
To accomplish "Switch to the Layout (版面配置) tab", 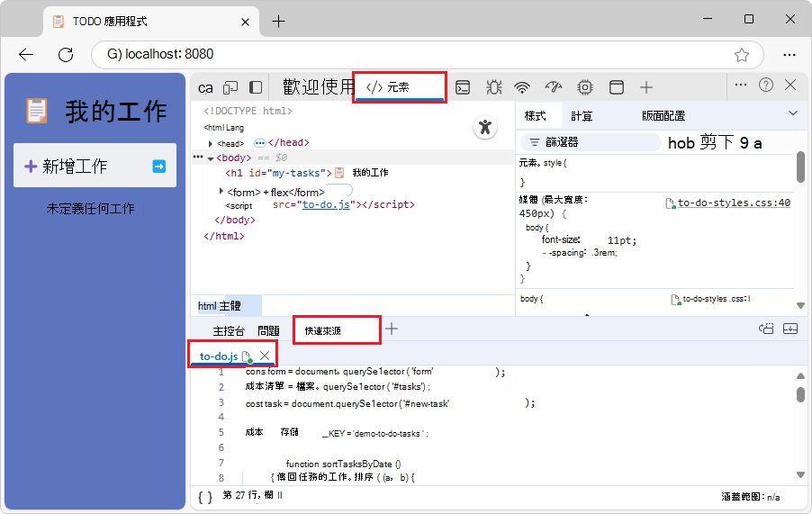I will [x=663, y=116].
